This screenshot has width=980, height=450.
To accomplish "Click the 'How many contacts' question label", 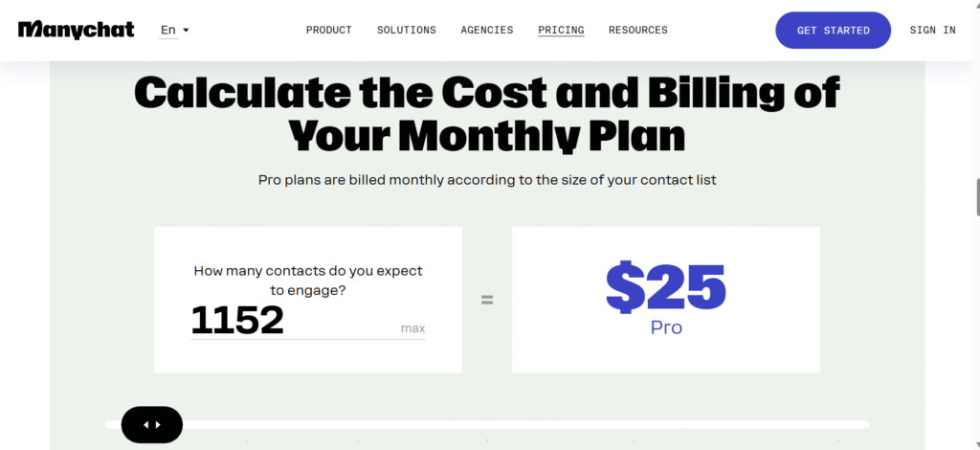I will coord(308,281).
